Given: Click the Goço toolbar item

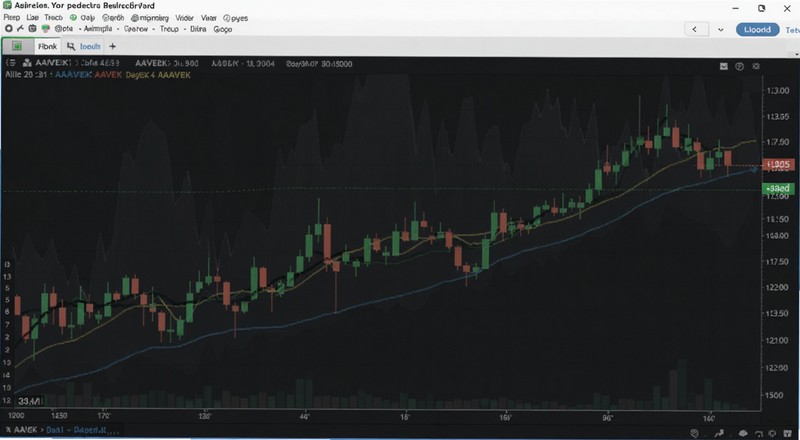Looking at the screenshot, I should click(222, 29).
